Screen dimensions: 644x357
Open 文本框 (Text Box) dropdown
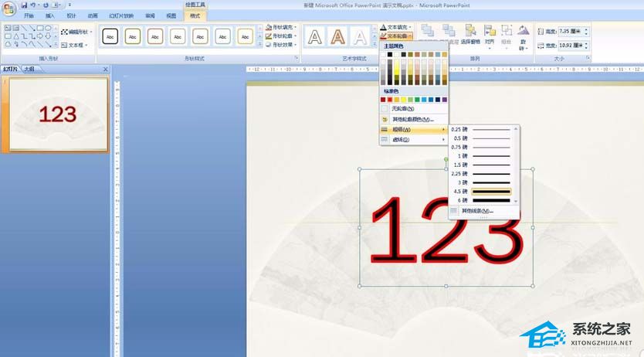[x=75, y=45]
